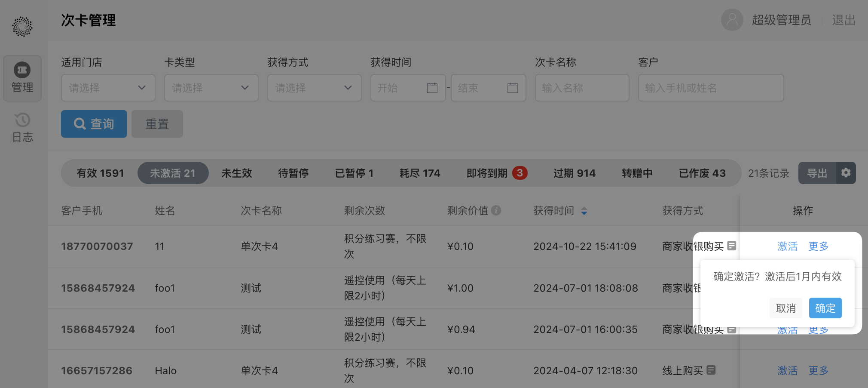Click the 次卡名称 input field
Image resolution: width=868 pixels, height=388 pixels.
tap(582, 88)
